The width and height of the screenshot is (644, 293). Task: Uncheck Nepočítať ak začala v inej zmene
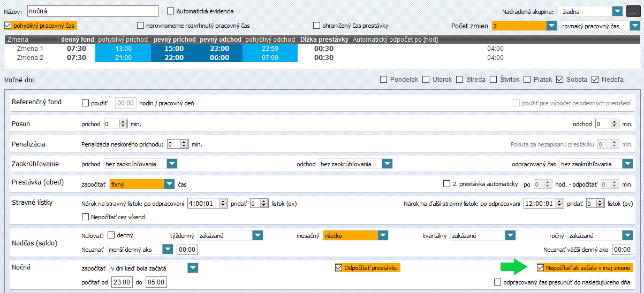[x=541, y=268]
